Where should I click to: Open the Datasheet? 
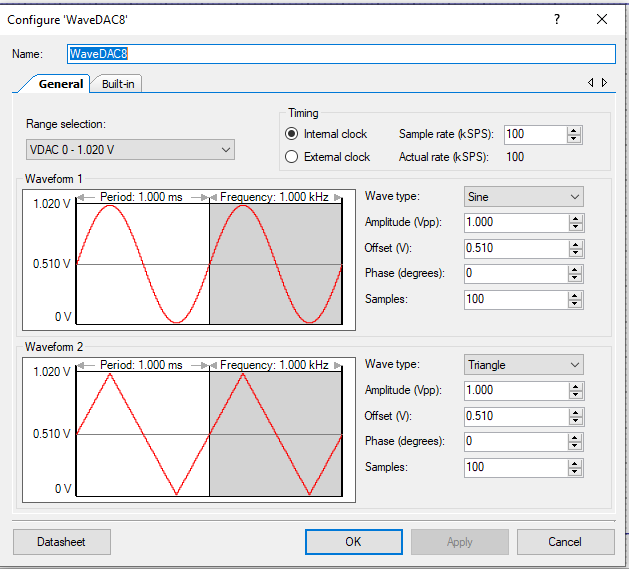pos(61,542)
